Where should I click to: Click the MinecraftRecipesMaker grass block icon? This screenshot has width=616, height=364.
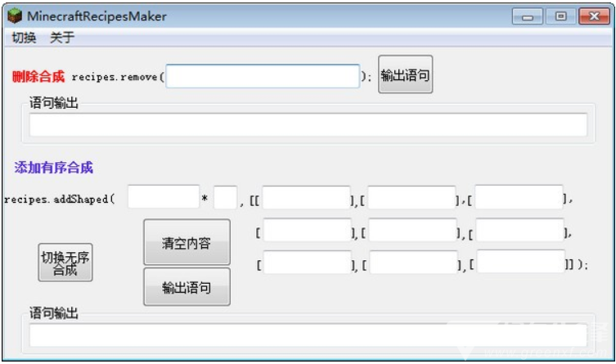(15, 16)
